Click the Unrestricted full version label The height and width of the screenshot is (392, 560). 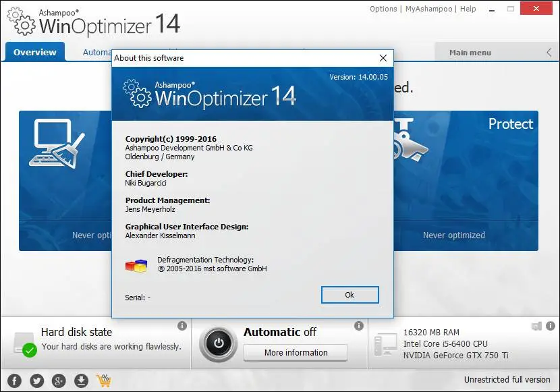click(x=507, y=379)
